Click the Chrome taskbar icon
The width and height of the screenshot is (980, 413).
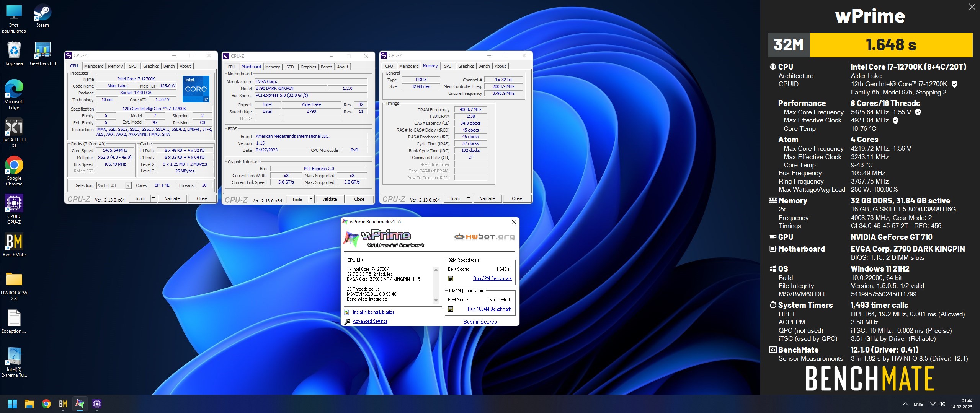[46, 404]
